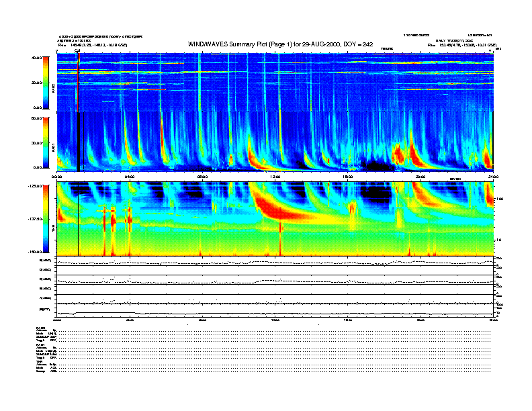This screenshot has width=532, height=411.
Task: Click the Cal marker above RAD2 spectrogram
Action: tap(77, 51)
